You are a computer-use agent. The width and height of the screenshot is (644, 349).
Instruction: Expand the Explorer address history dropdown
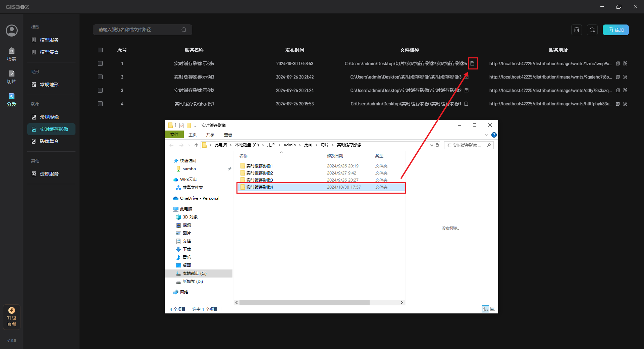click(x=432, y=145)
